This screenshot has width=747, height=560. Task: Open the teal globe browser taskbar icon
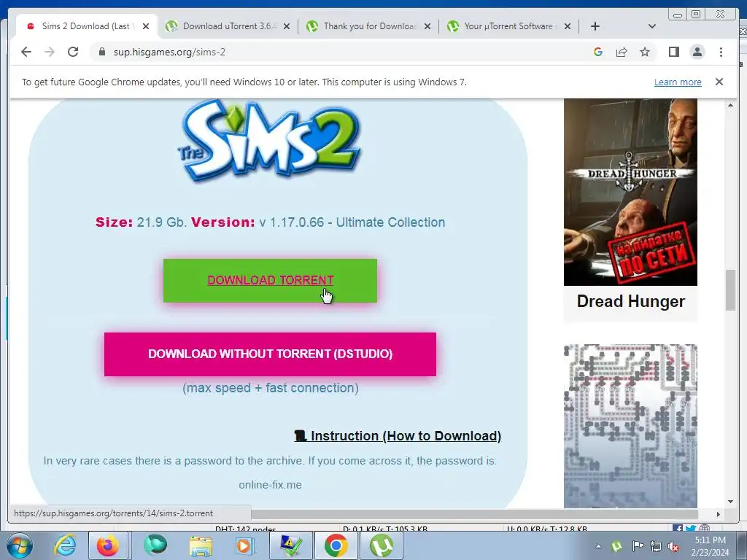155,545
